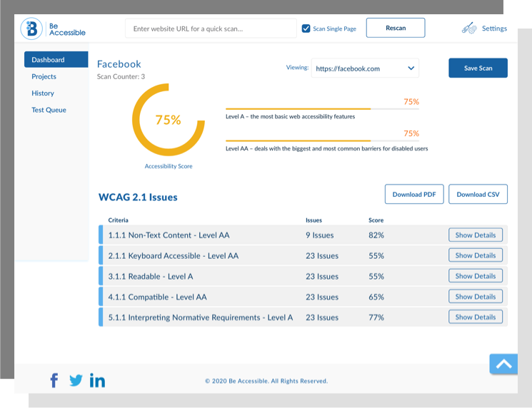This screenshot has width=532, height=408.
Task: Expand the Viewing URL dropdown
Action: click(365, 68)
